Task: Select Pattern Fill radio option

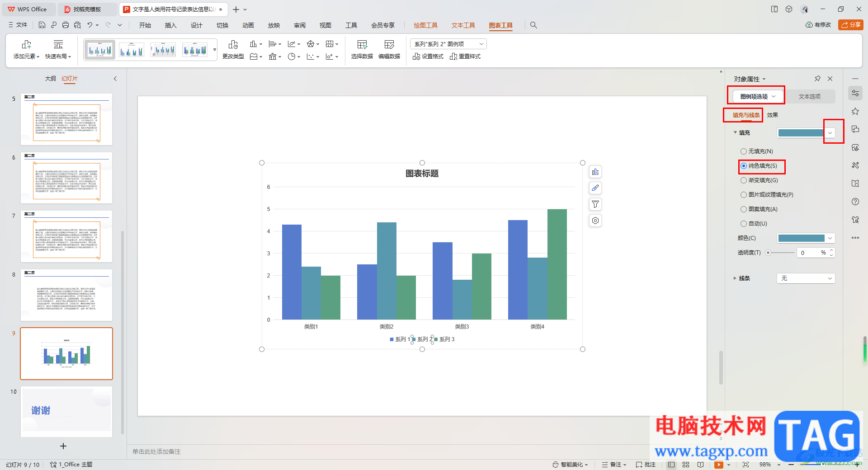Action: (x=744, y=209)
